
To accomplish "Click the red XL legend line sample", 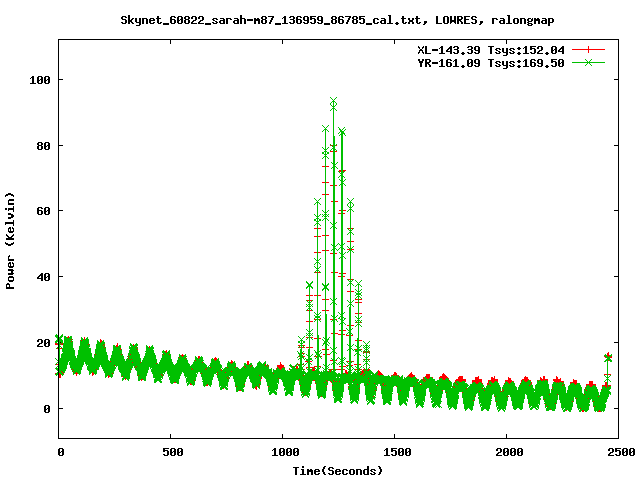I will coord(588,50).
